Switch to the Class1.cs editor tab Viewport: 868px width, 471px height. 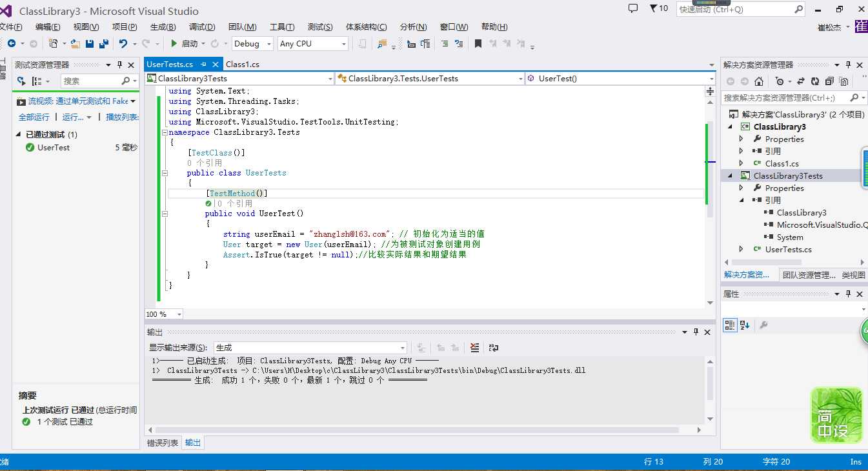click(x=243, y=64)
